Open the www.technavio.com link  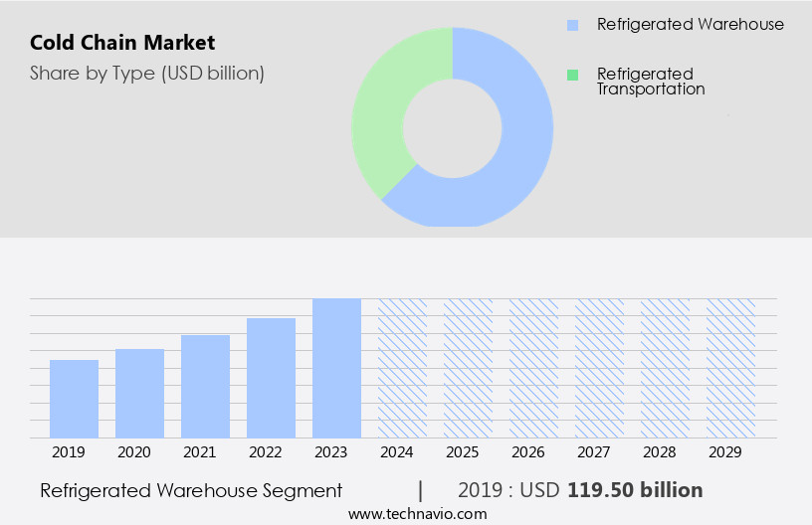click(x=417, y=513)
